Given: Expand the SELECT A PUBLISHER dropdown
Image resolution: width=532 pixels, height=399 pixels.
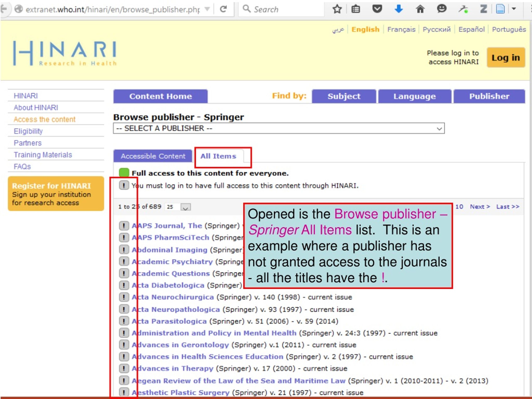Looking at the screenshot, I should point(279,128).
